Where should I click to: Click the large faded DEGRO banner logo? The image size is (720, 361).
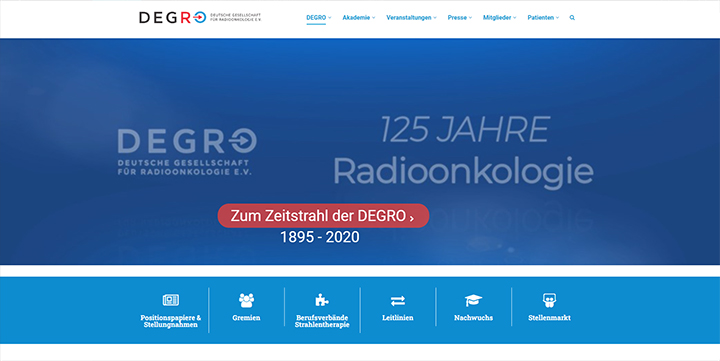point(187,152)
